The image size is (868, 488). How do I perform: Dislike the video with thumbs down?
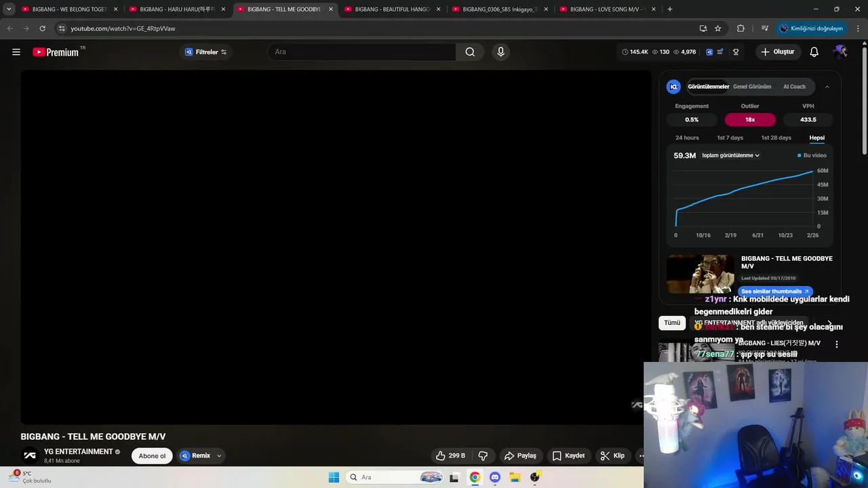(484, 455)
